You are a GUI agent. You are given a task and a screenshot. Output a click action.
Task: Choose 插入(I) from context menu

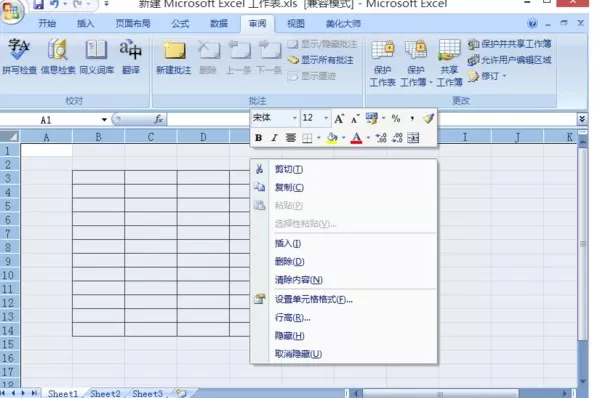pos(343,244)
